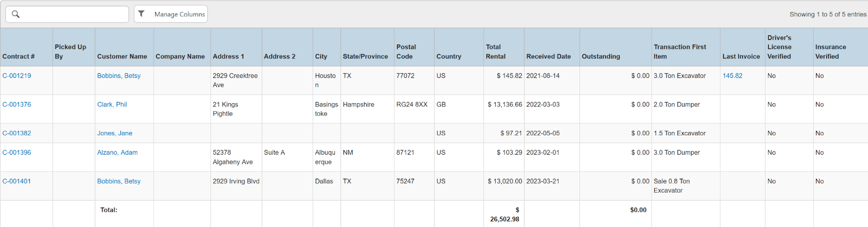This screenshot has width=868, height=227.
Task: Sort by Contract # column header
Action: tap(18, 56)
